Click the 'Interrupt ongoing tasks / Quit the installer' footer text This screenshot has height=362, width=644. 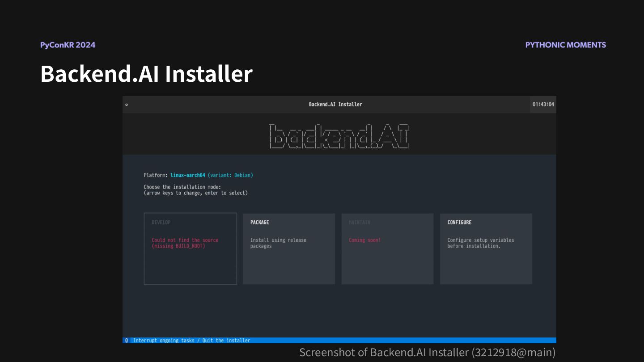(x=192, y=341)
